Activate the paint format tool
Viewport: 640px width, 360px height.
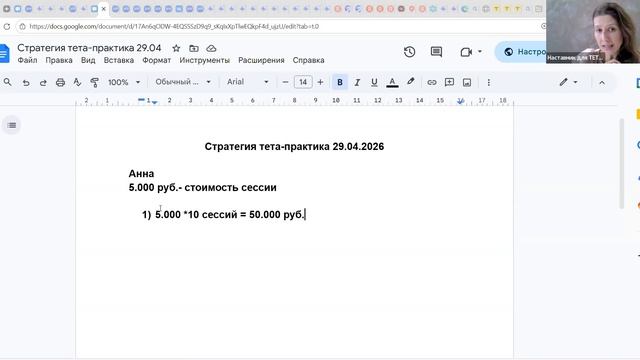point(94,82)
